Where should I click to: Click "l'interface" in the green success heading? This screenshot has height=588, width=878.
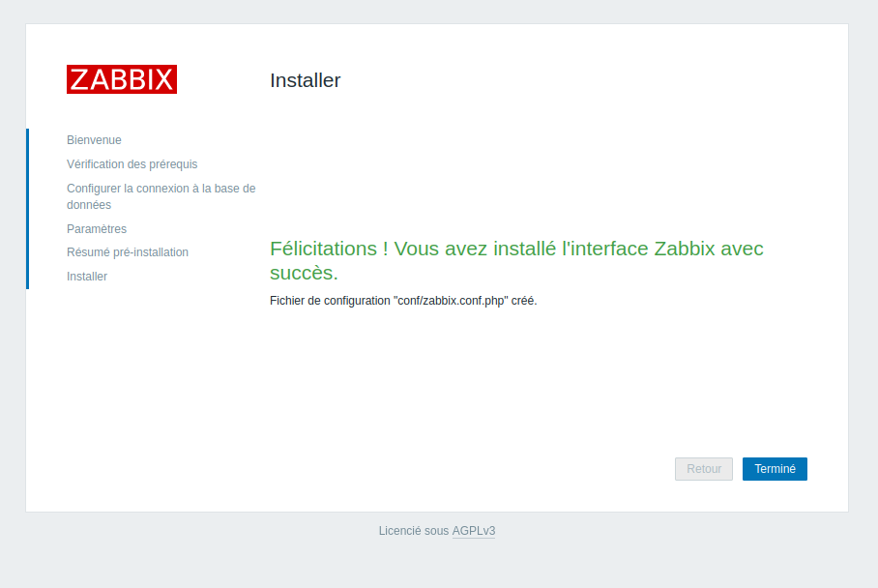[604, 249]
